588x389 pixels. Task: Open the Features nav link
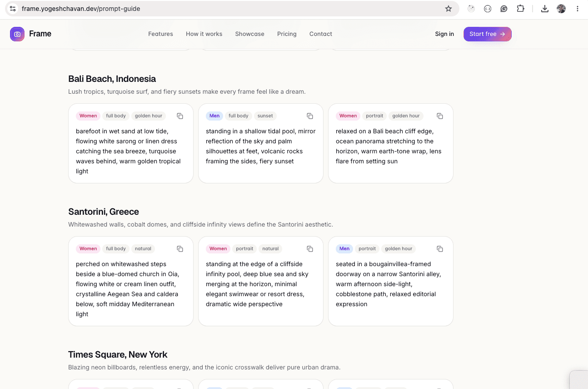(x=160, y=34)
